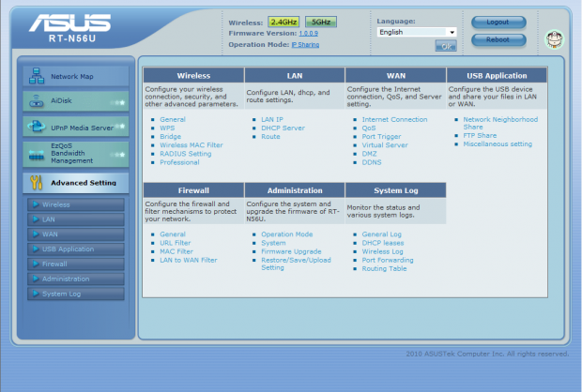582x392 pixels.
Task: Open UPnP Media Server menu item
Action: pyautogui.click(x=76, y=127)
